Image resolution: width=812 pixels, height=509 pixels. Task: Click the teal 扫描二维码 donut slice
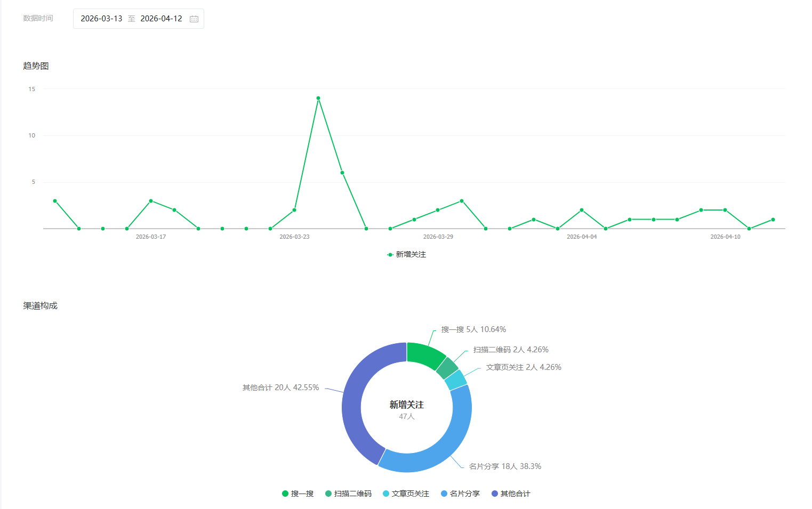[447, 368]
